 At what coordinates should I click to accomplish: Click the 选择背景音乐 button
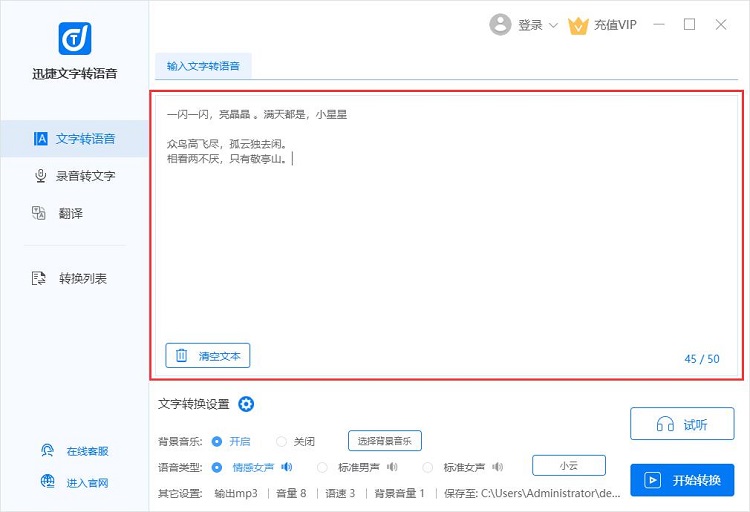click(x=385, y=441)
